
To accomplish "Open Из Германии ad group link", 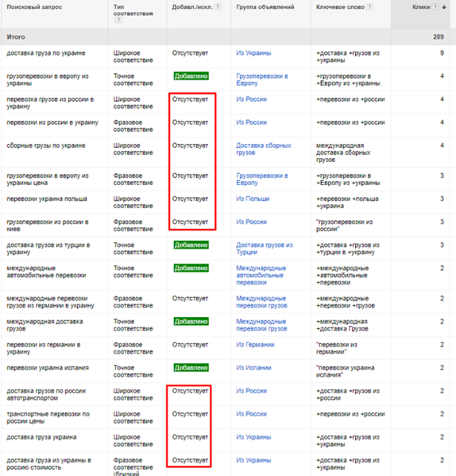I will coord(256,345).
